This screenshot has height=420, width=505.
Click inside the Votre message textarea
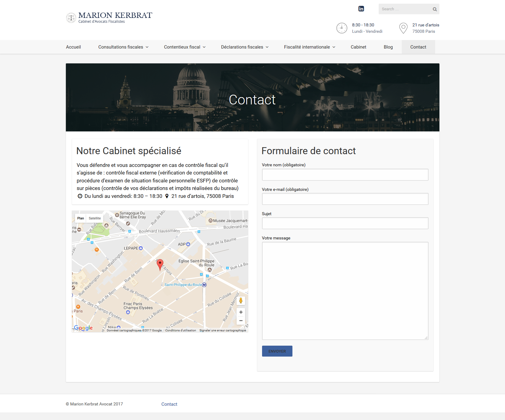click(345, 291)
